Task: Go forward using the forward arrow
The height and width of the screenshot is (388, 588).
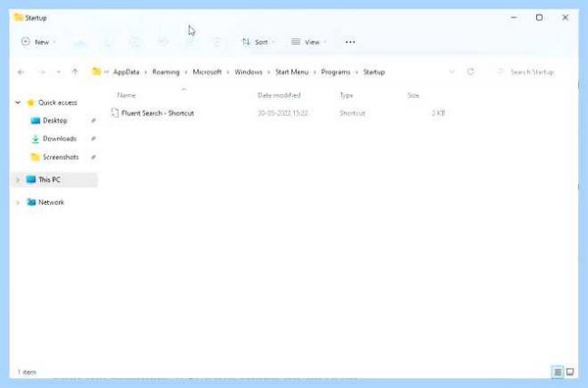Action: (x=42, y=72)
